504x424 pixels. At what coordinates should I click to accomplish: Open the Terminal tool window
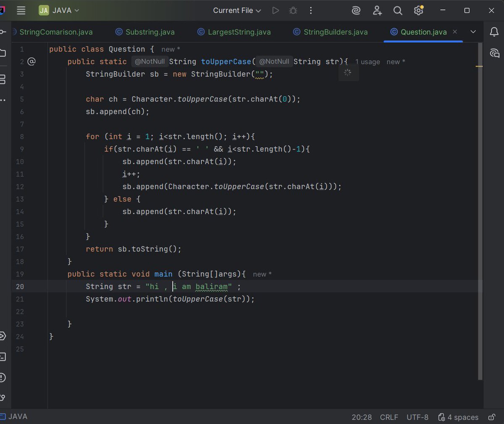tap(3, 357)
